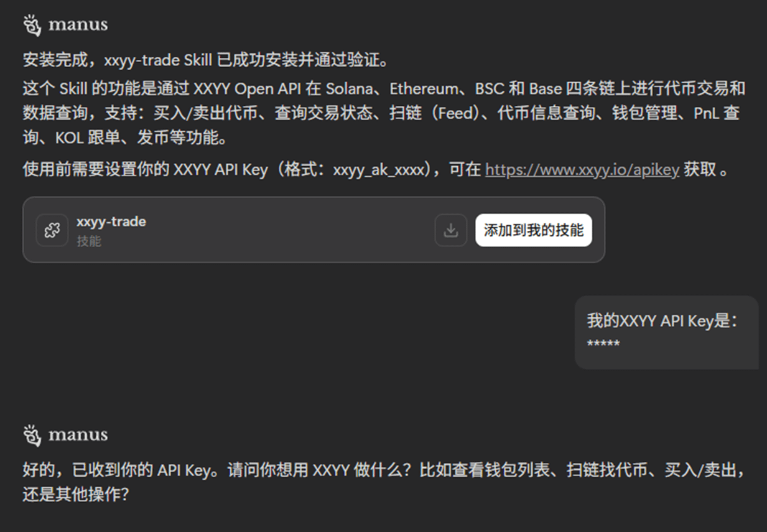Select the user message 我的XXYY API Key是
The image size is (767, 532).
click(662, 320)
